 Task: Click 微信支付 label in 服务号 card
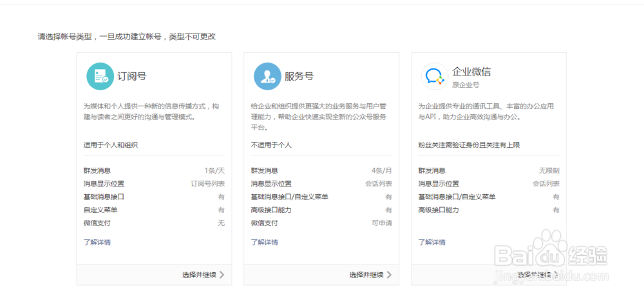[x=265, y=223]
